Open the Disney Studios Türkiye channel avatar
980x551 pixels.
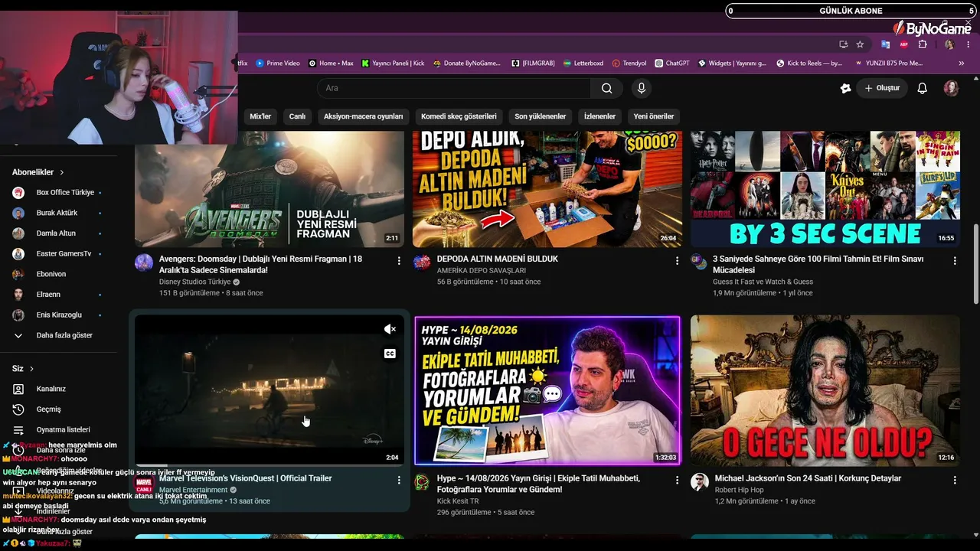point(144,262)
